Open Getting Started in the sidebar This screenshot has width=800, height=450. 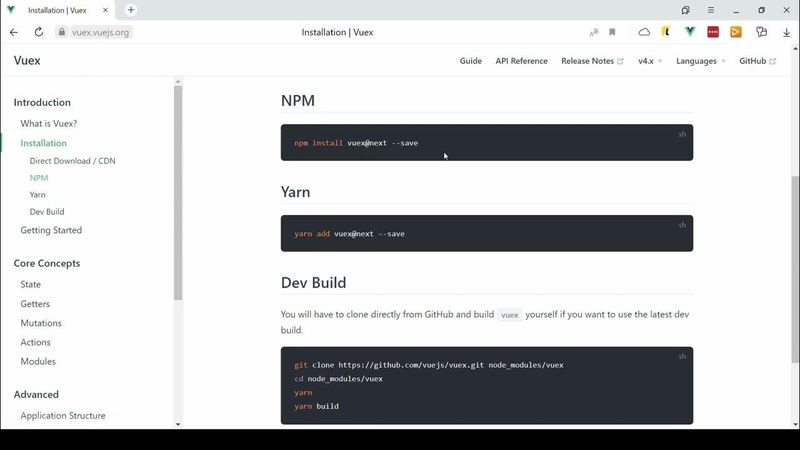click(x=51, y=230)
